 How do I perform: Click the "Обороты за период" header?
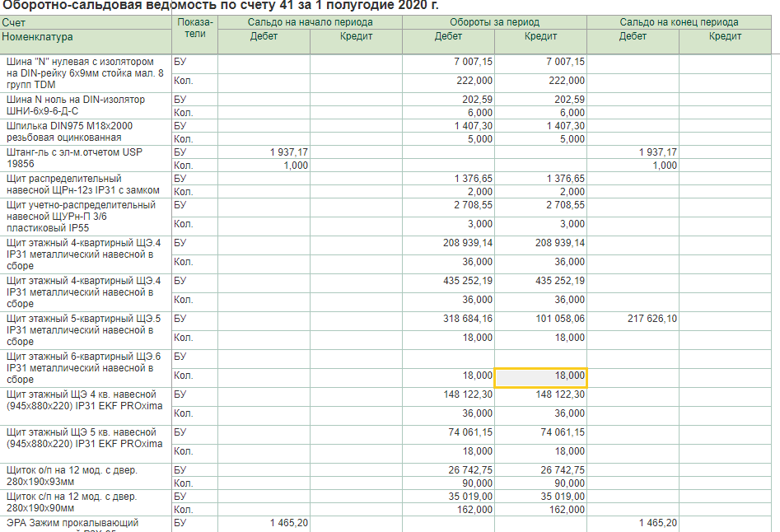coord(494,22)
